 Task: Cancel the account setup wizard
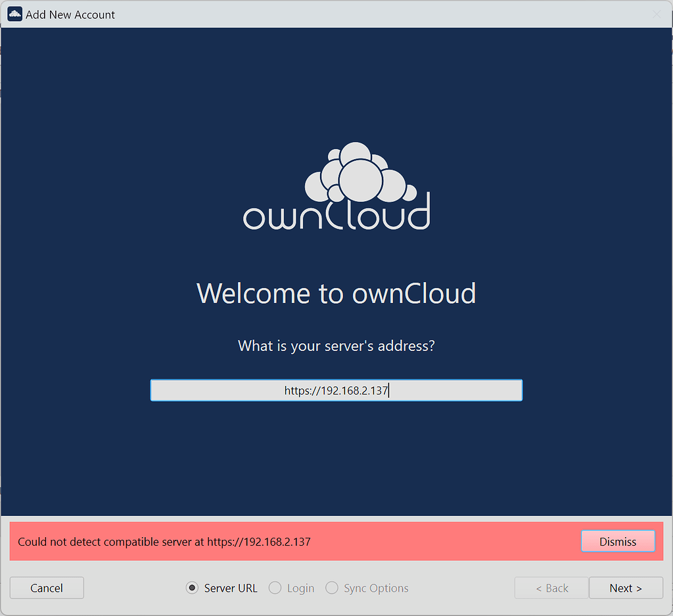pos(46,588)
